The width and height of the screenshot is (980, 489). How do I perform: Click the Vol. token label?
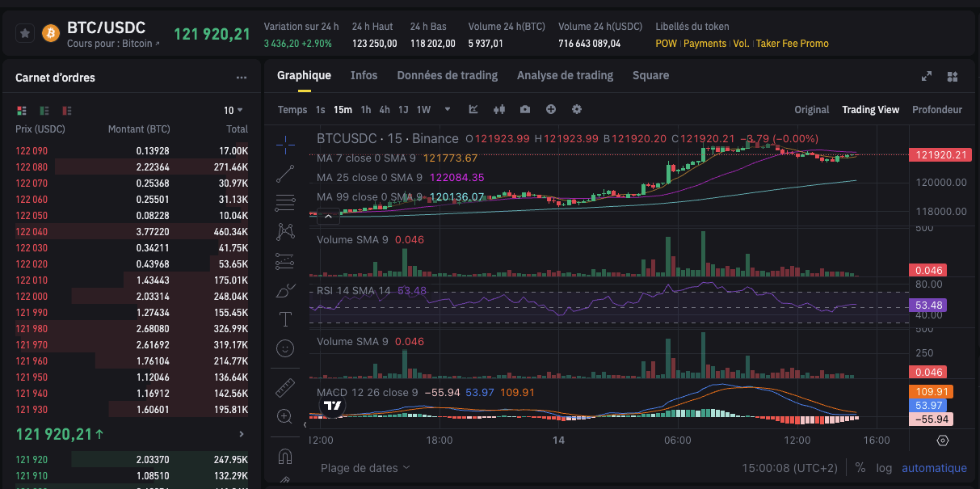tap(741, 44)
